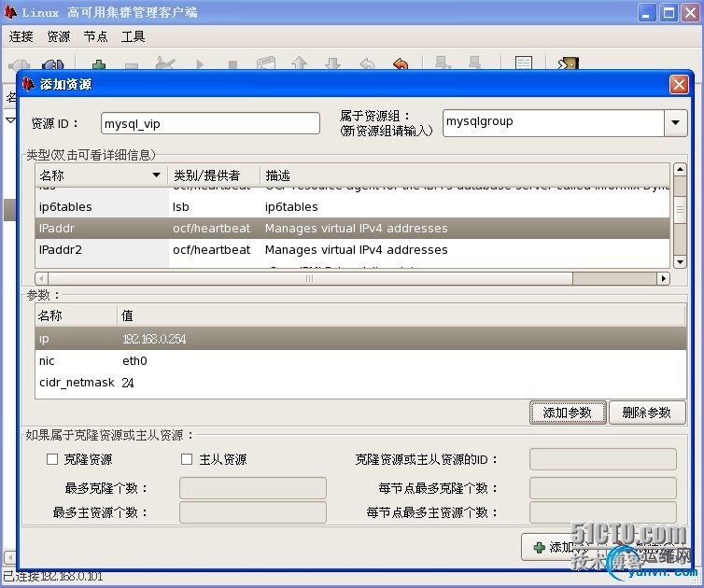This screenshot has width=704, height=588.
Task: Select the ip parameter row
Action: 360,339
